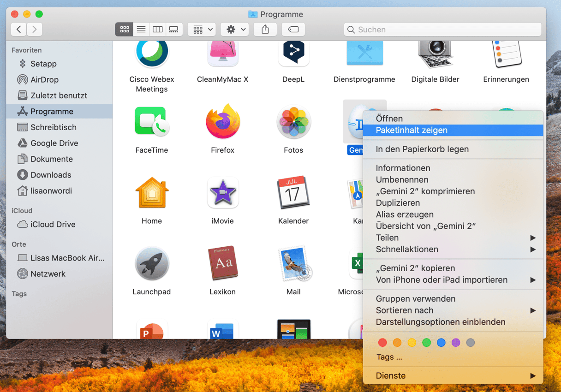Go to Schreibtisch in the sidebar
This screenshot has height=392, width=561.
(60, 127)
